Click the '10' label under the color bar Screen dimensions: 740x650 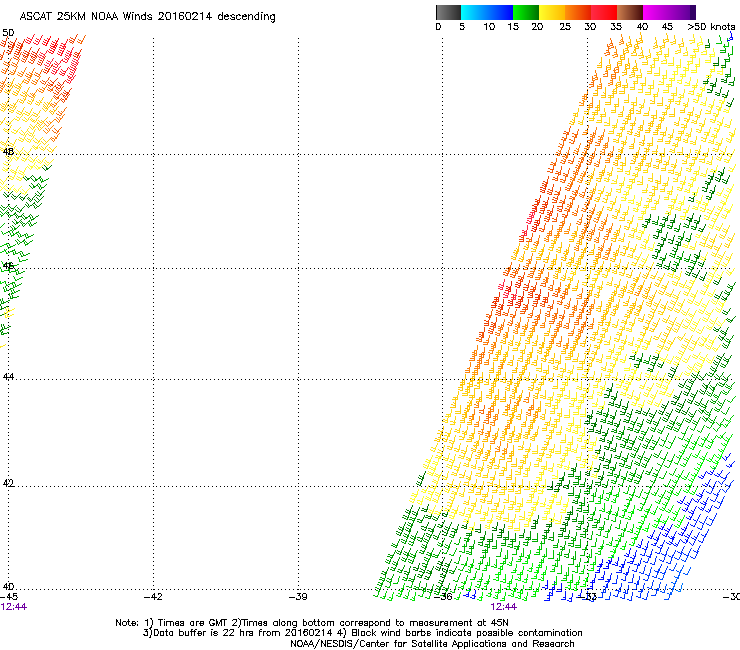(489, 27)
